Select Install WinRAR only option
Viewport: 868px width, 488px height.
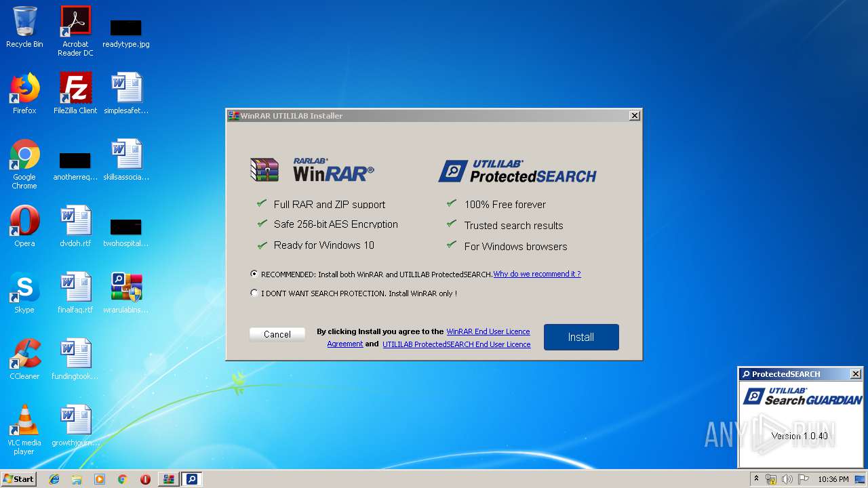tap(254, 293)
